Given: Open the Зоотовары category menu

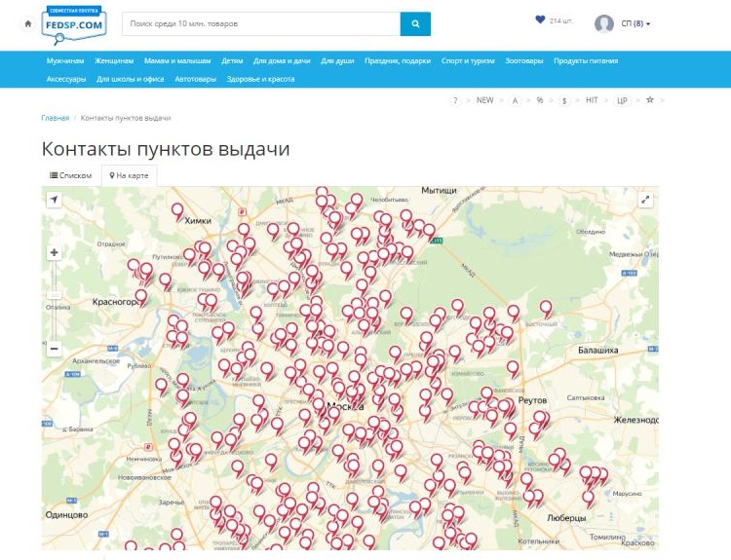Looking at the screenshot, I should [524, 60].
